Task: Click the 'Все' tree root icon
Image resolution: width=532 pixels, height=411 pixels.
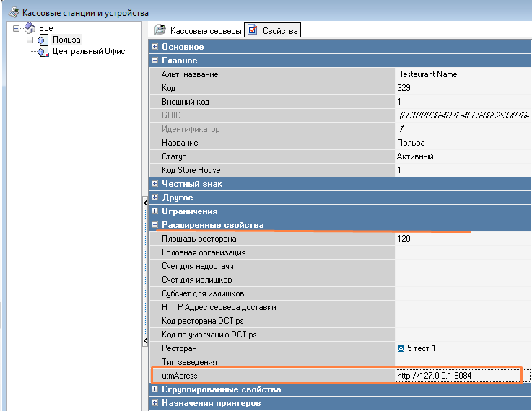Action: [x=29, y=27]
